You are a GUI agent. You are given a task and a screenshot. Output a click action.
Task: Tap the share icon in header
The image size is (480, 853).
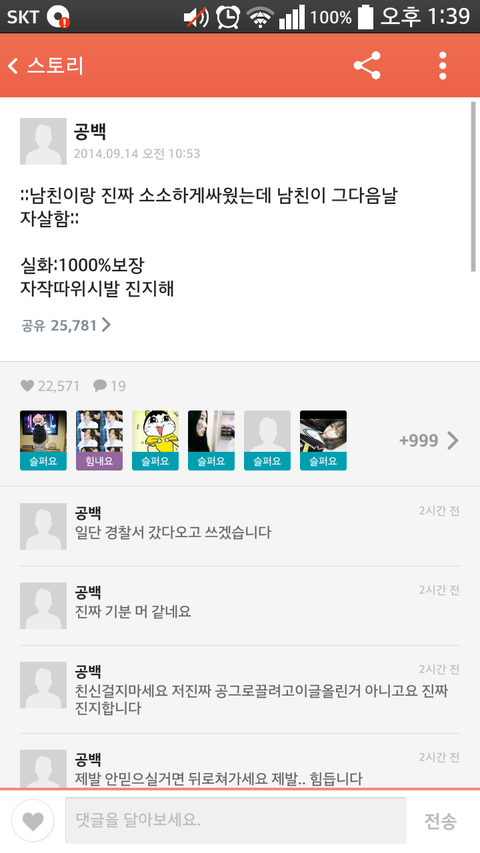(x=367, y=66)
